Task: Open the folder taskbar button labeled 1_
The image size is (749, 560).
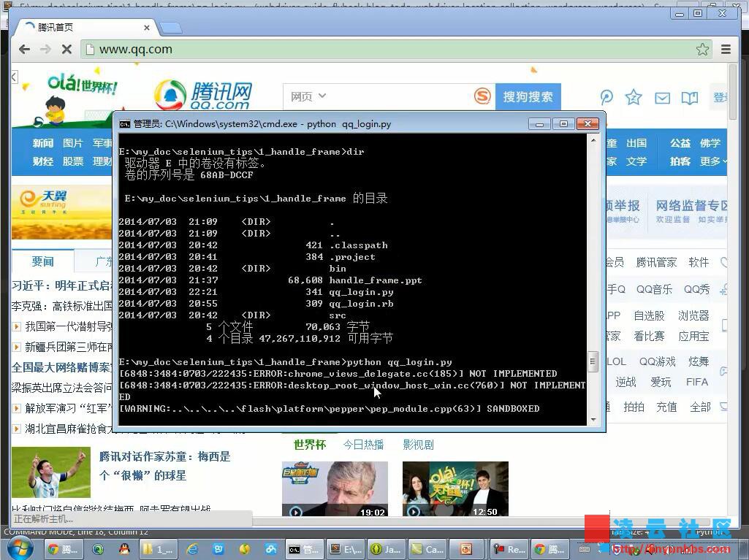Action: (x=158, y=550)
